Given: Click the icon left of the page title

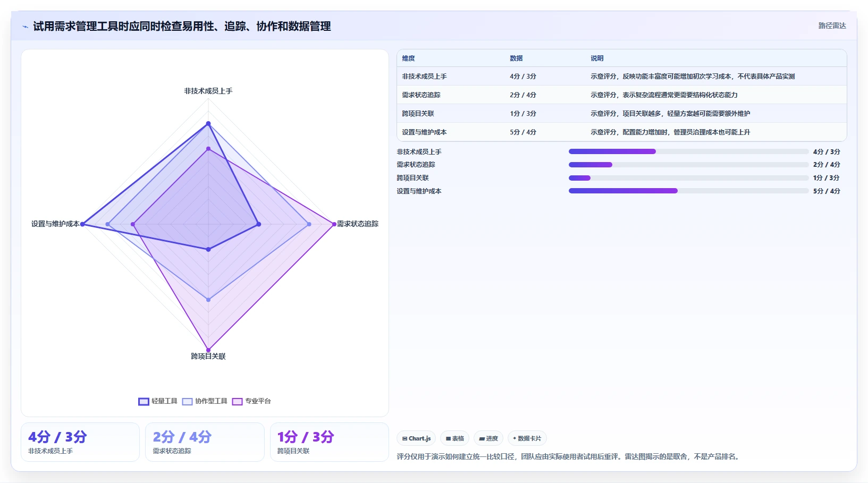Looking at the screenshot, I should tap(25, 27).
